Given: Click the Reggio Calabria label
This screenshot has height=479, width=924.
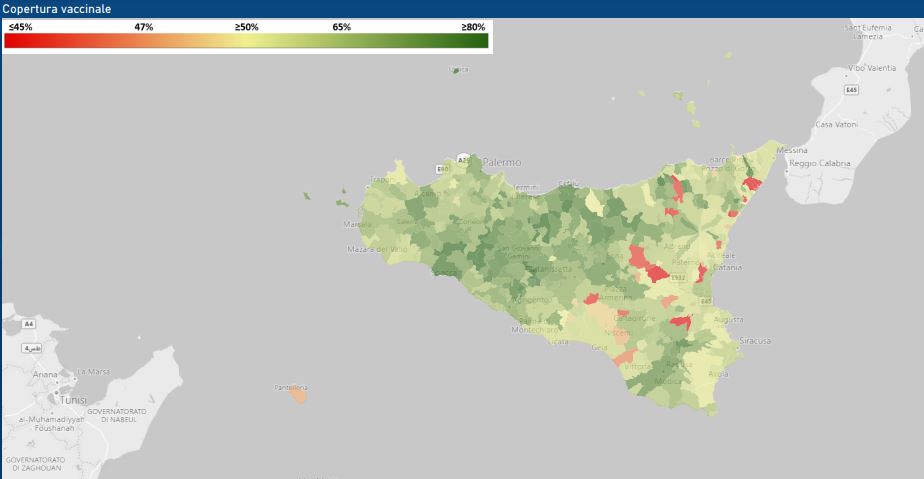Looking at the screenshot, I should pos(819,163).
